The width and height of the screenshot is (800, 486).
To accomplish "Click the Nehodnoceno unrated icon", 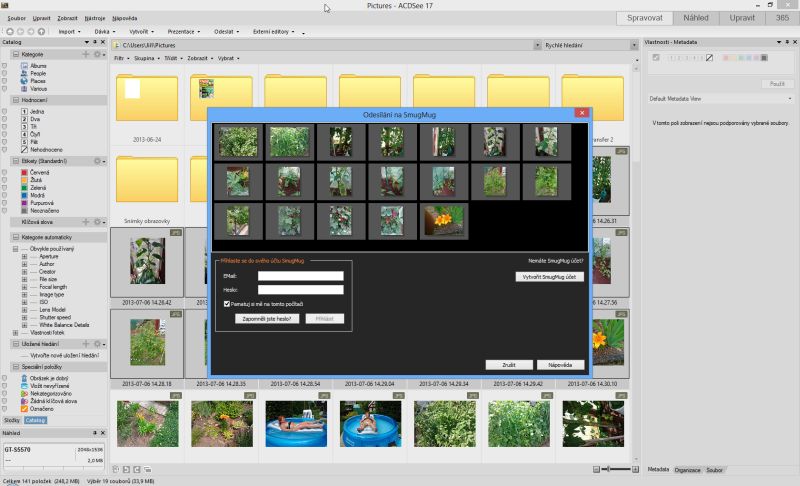I will click(24, 149).
